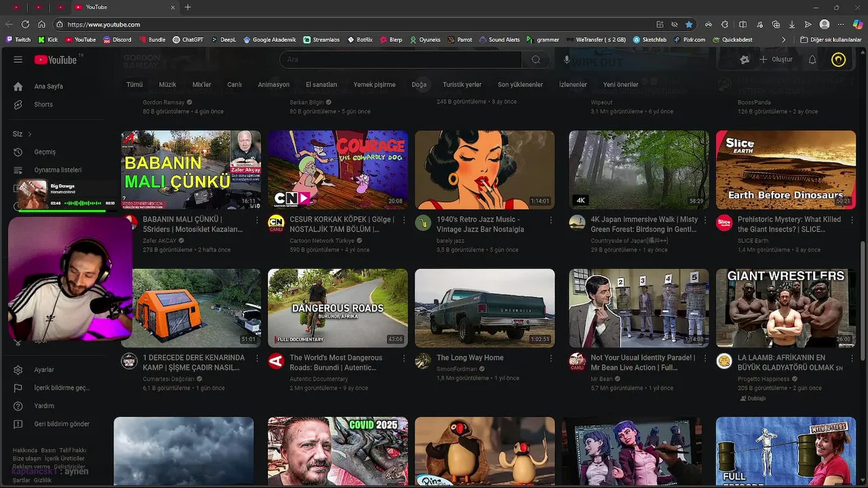Open SLICE Earth channel avatar
This screenshot has height=488, width=868.
[x=724, y=222]
